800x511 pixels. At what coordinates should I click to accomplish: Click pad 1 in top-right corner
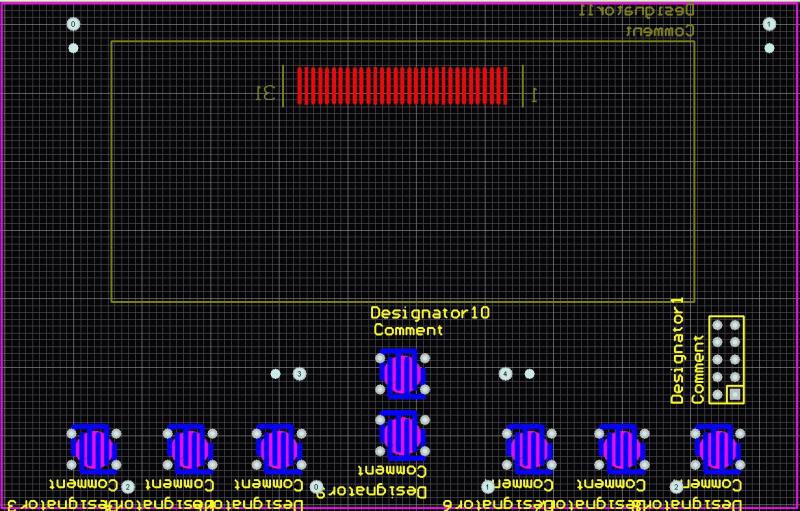pyautogui.click(x=769, y=24)
